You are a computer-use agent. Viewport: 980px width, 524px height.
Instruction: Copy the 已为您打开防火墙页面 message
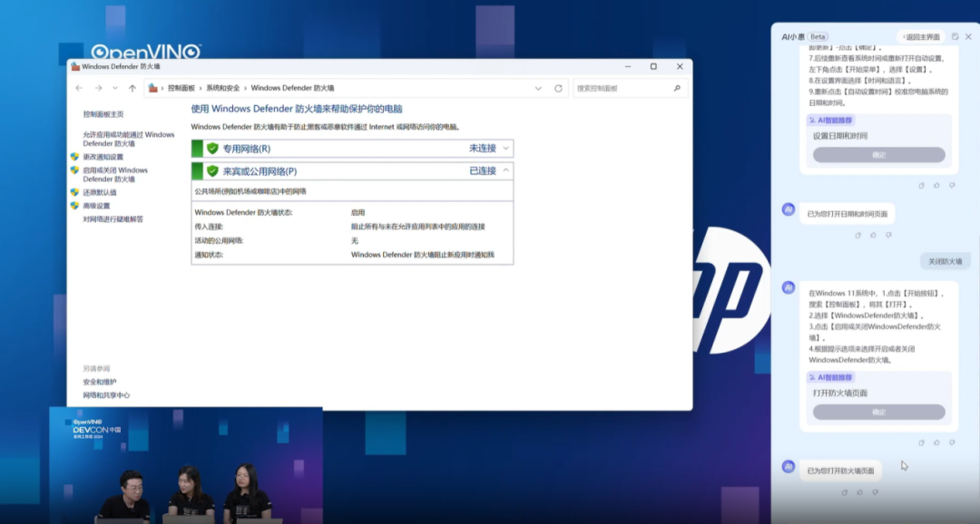[845, 492]
